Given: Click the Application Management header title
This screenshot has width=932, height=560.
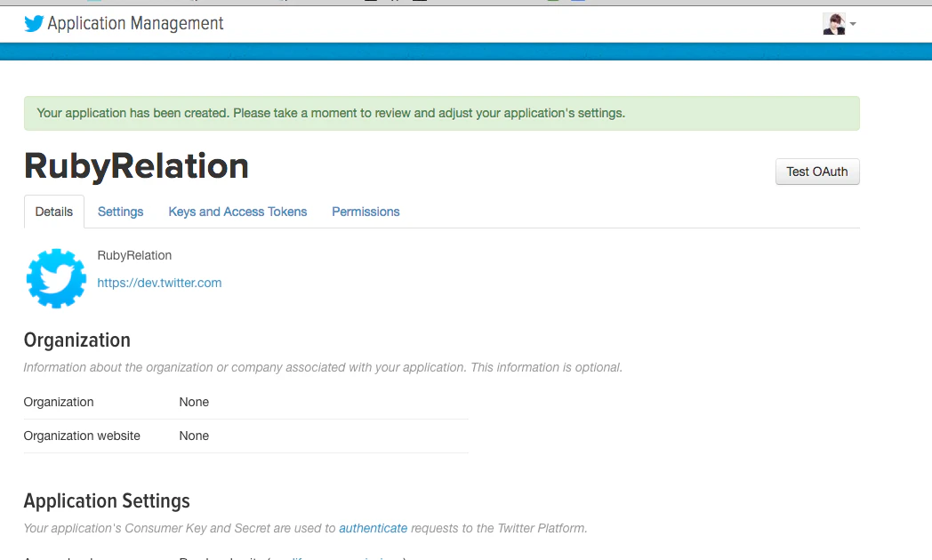Looking at the screenshot, I should (135, 24).
